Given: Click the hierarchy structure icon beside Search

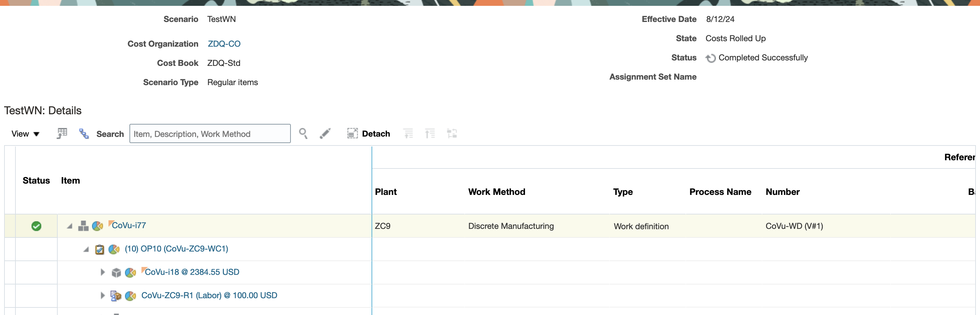Looking at the screenshot, I should (83, 134).
